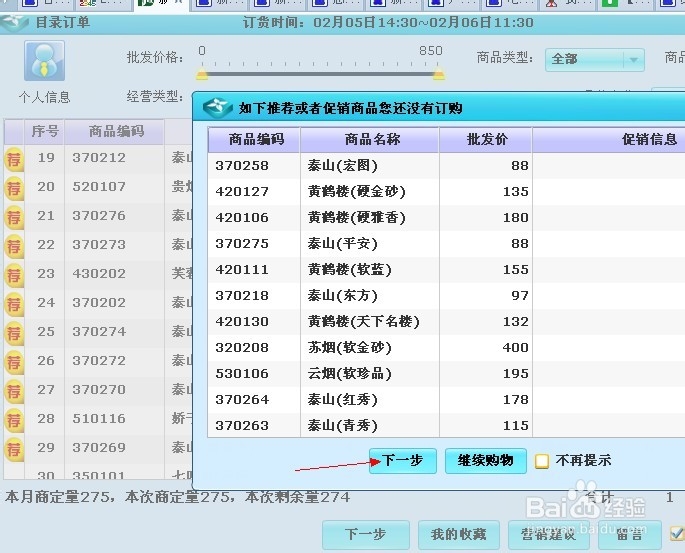Click the 批发价 column header in dialog
The height and width of the screenshot is (553, 685).
(x=486, y=140)
